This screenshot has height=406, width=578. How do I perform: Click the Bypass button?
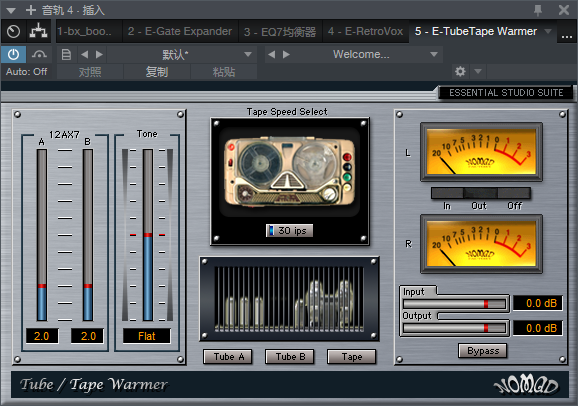coord(483,351)
